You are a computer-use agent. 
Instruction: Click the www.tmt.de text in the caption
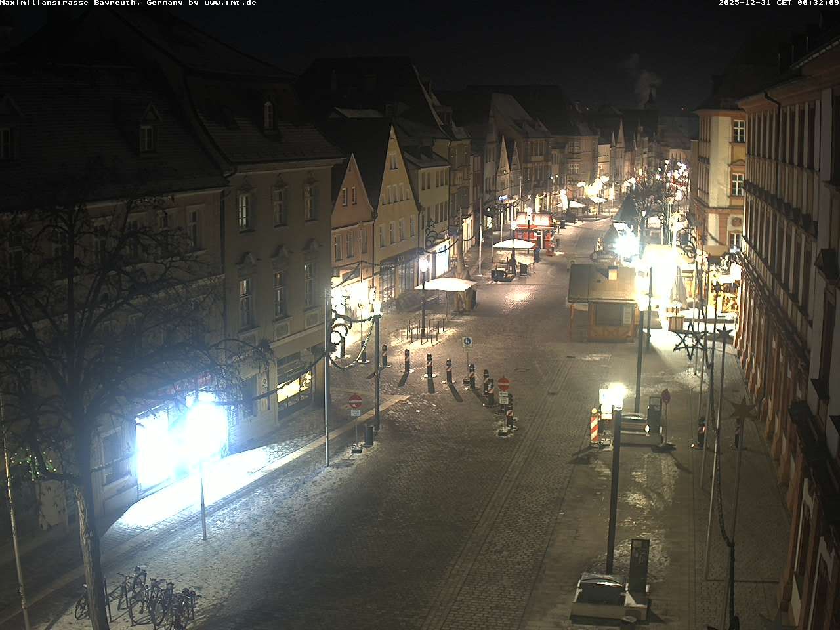(230, 3)
